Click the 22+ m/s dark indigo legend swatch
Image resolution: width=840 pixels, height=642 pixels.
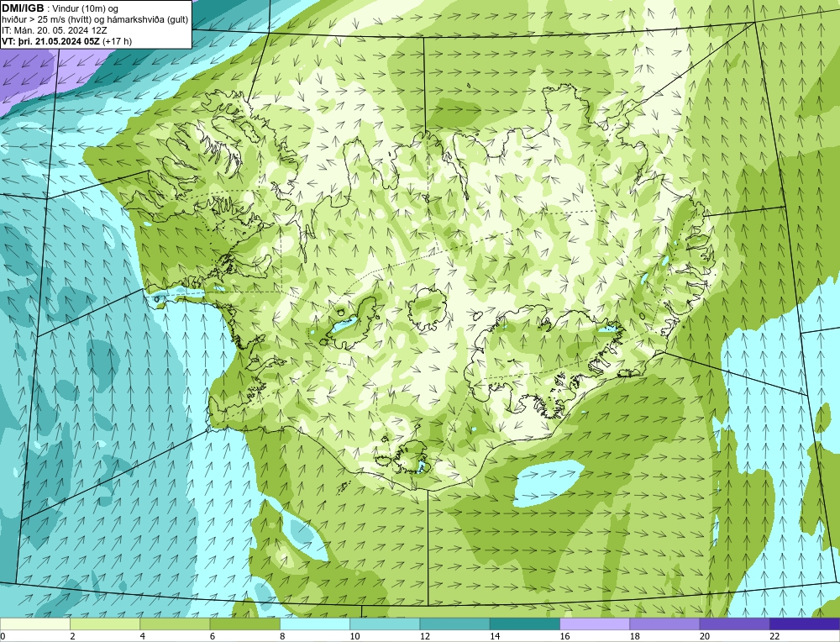[x=805, y=624]
